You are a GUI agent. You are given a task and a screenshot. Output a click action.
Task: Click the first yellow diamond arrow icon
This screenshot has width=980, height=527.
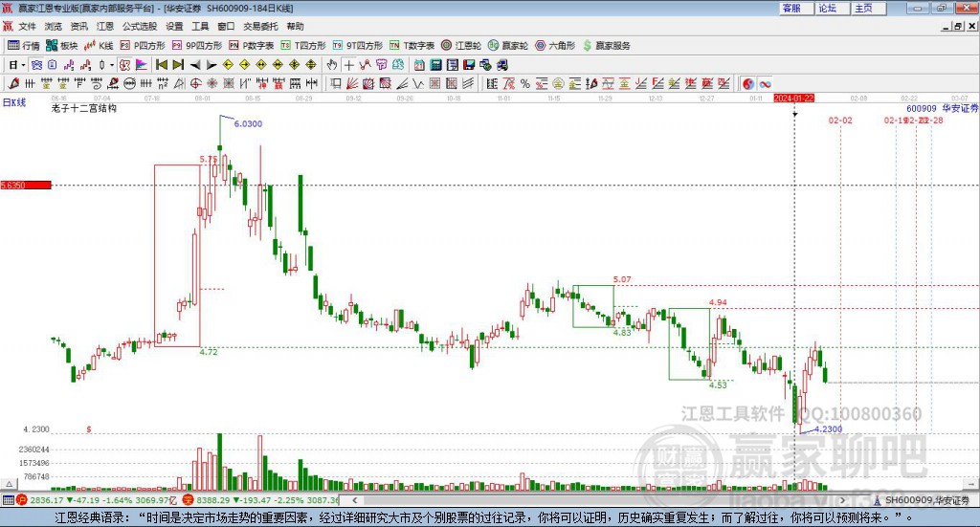[228, 65]
